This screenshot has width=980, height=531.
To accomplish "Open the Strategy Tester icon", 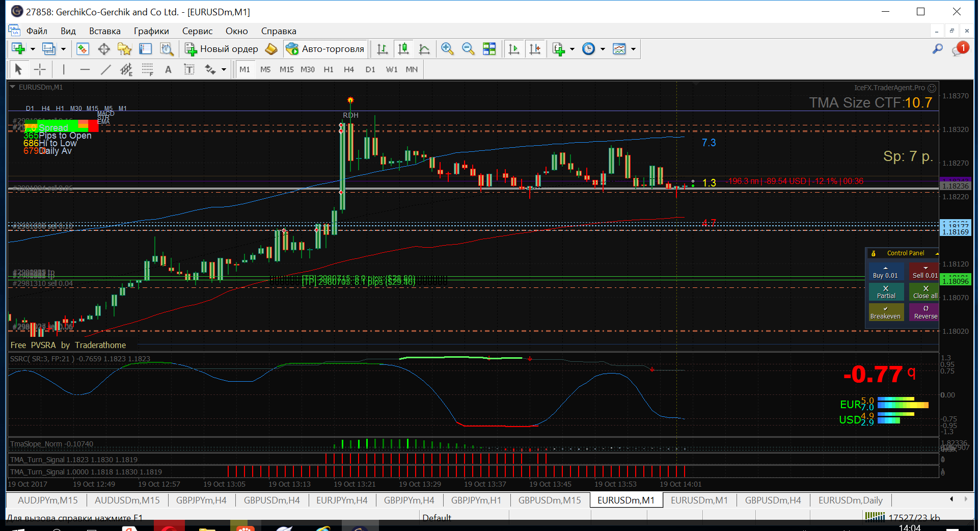I will 167,49.
